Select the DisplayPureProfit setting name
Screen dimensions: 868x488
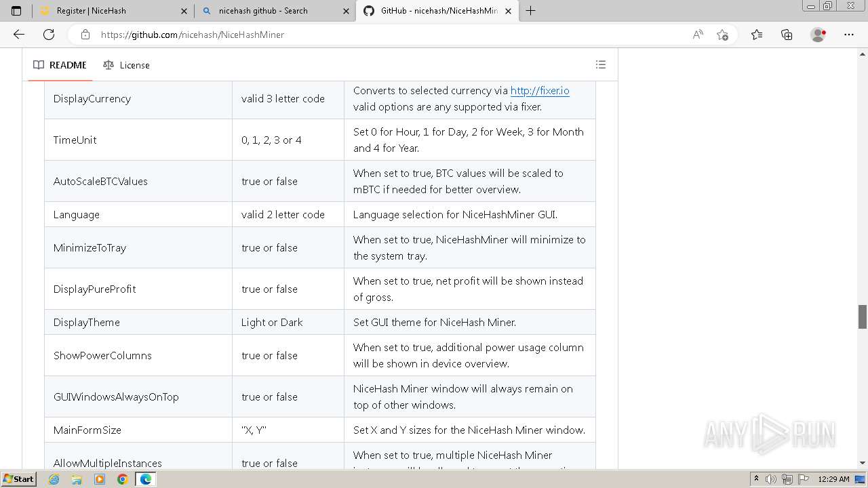point(94,289)
